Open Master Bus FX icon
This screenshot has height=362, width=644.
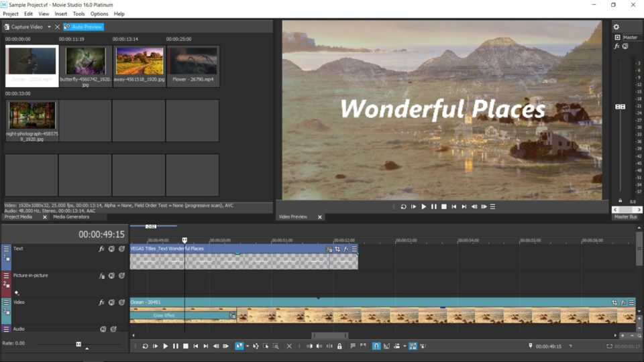coord(617,46)
